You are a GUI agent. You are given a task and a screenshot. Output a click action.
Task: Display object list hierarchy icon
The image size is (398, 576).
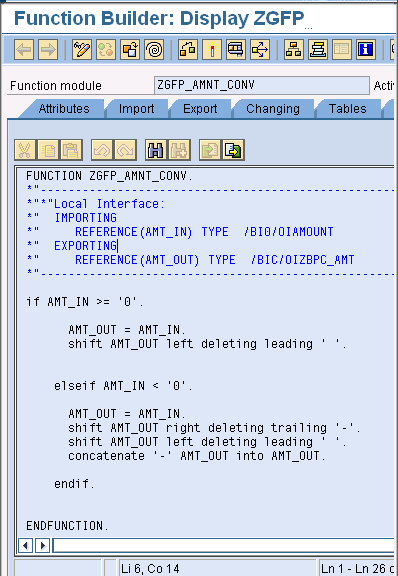tap(294, 50)
